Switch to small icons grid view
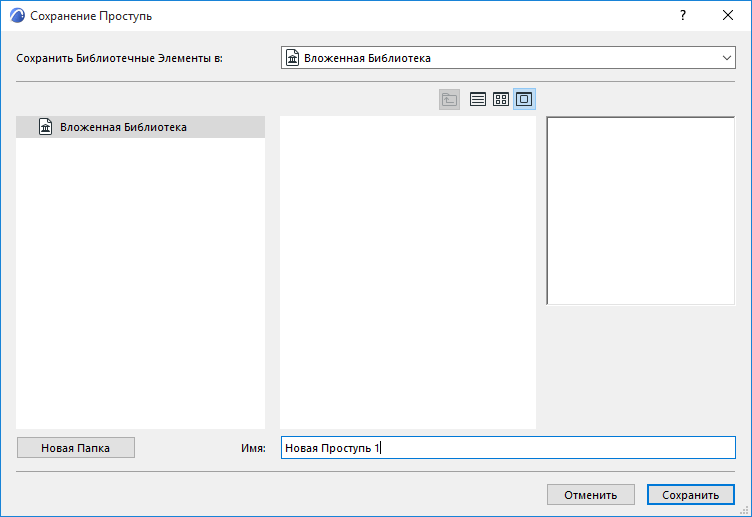This screenshot has width=752, height=517. coord(501,99)
